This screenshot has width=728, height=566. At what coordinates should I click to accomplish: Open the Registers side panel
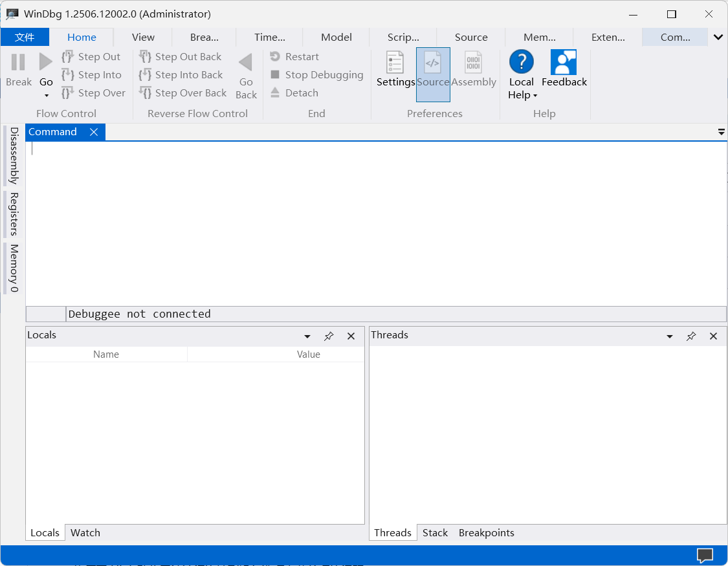click(14, 214)
